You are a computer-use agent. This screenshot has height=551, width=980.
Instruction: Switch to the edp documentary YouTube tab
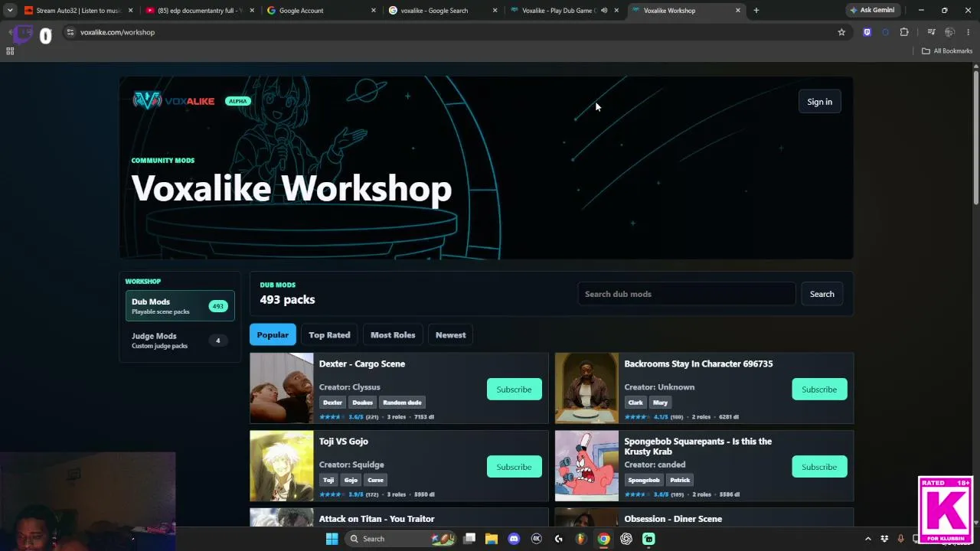coord(199,11)
